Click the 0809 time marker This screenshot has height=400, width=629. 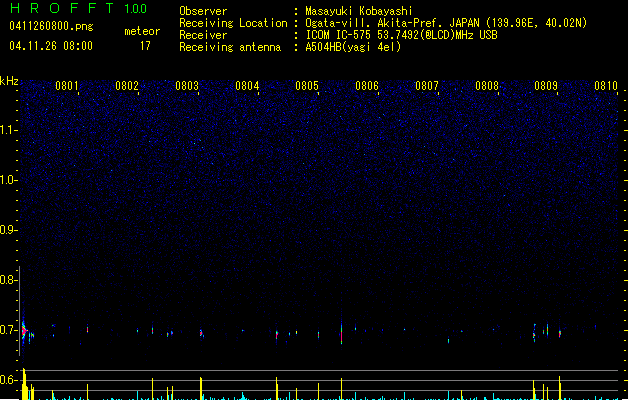point(546,86)
